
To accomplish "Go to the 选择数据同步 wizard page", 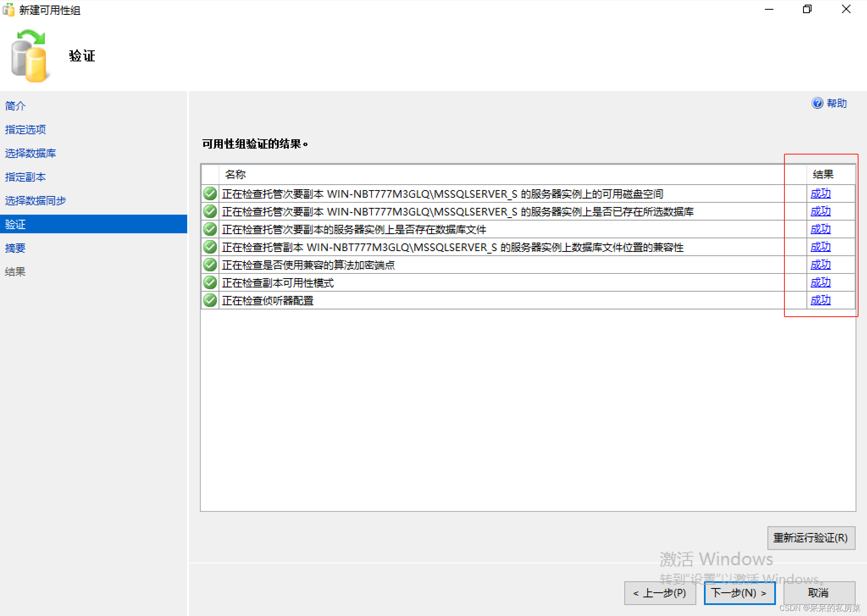I will click(36, 201).
